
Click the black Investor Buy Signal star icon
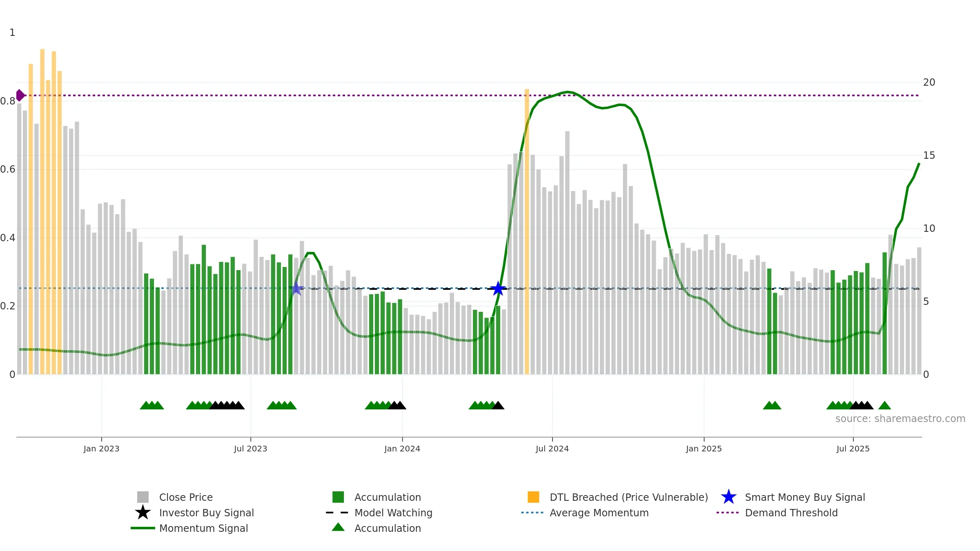[x=143, y=513]
